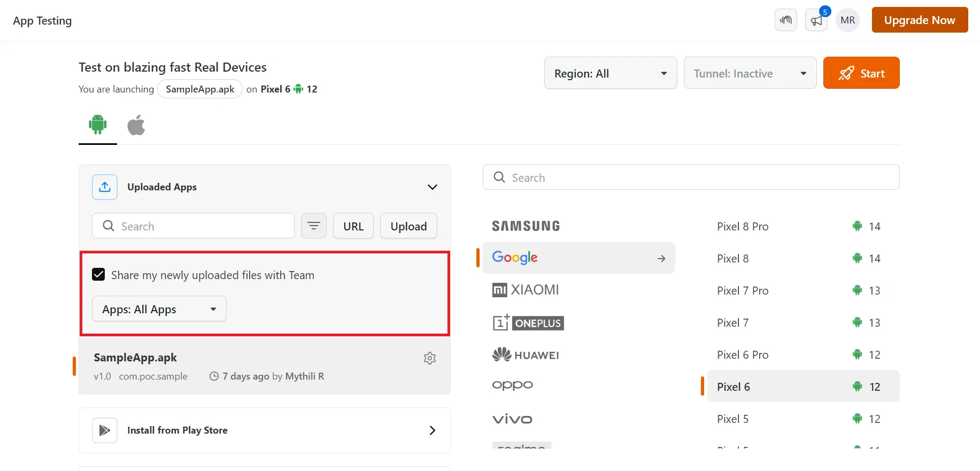
Task: Select the Xiaomi brand logo
Action: pyautogui.click(x=526, y=290)
